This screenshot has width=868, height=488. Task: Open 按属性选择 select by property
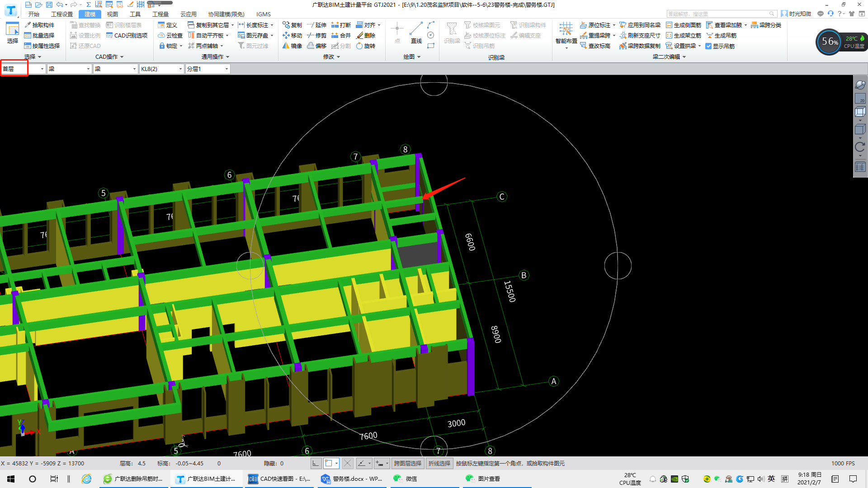(x=42, y=46)
